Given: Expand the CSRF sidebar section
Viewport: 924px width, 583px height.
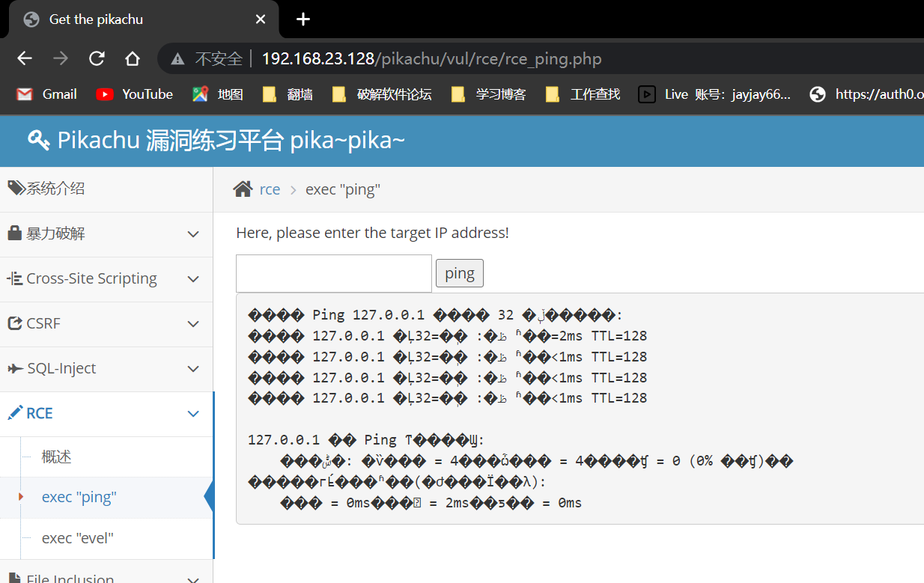Looking at the screenshot, I should point(106,324).
